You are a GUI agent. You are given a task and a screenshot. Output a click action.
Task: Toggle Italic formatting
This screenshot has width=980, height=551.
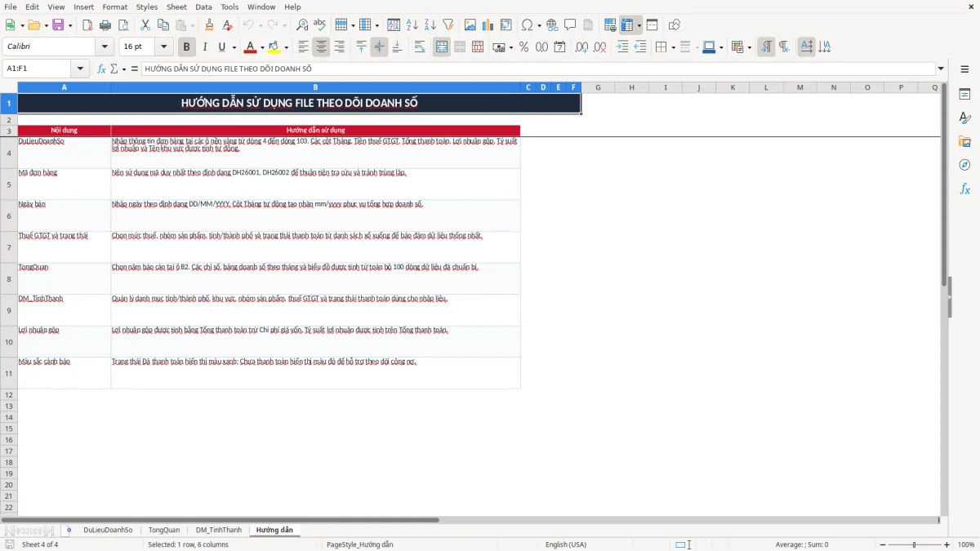pos(205,47)
